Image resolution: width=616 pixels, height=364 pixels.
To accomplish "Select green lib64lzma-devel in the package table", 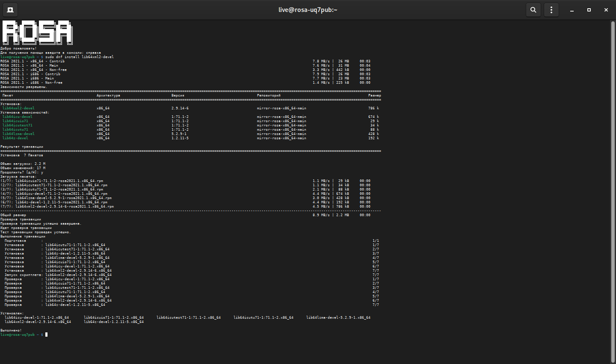I will pos(18,134).
